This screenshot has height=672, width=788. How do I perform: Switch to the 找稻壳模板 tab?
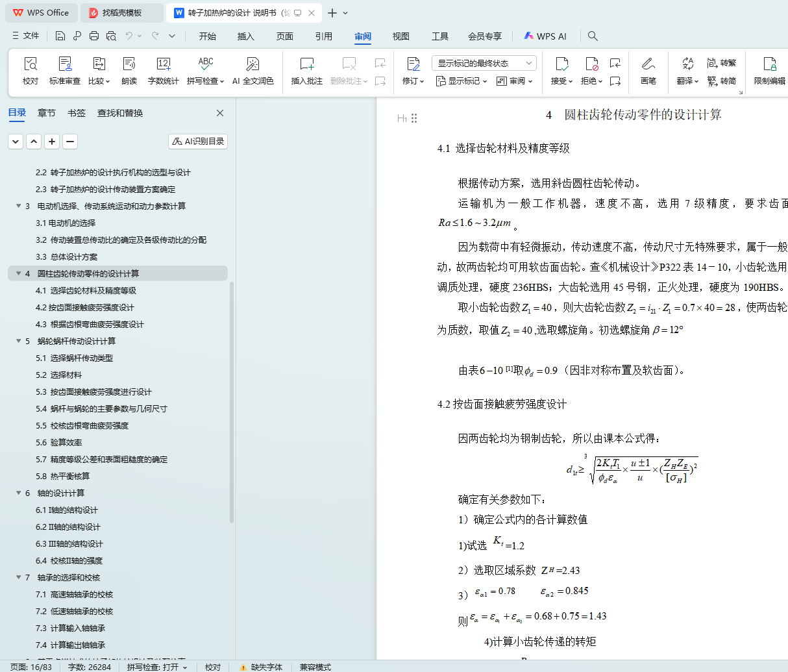point(121,13)
